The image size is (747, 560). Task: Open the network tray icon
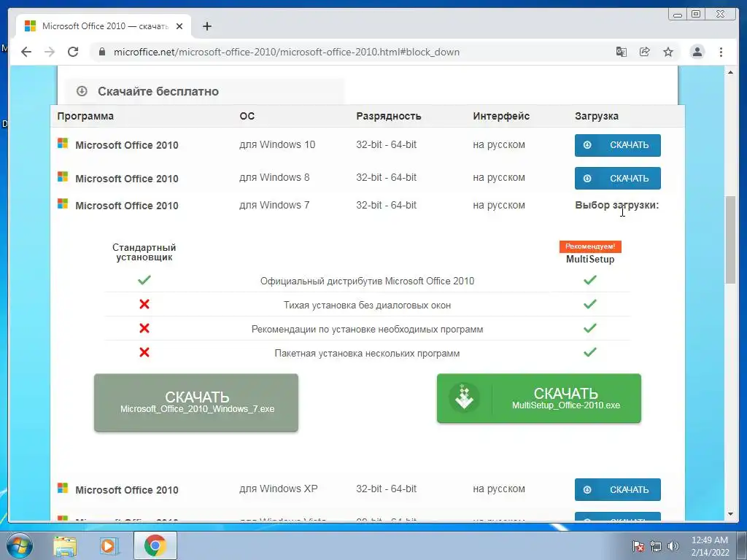coord(656,546)
